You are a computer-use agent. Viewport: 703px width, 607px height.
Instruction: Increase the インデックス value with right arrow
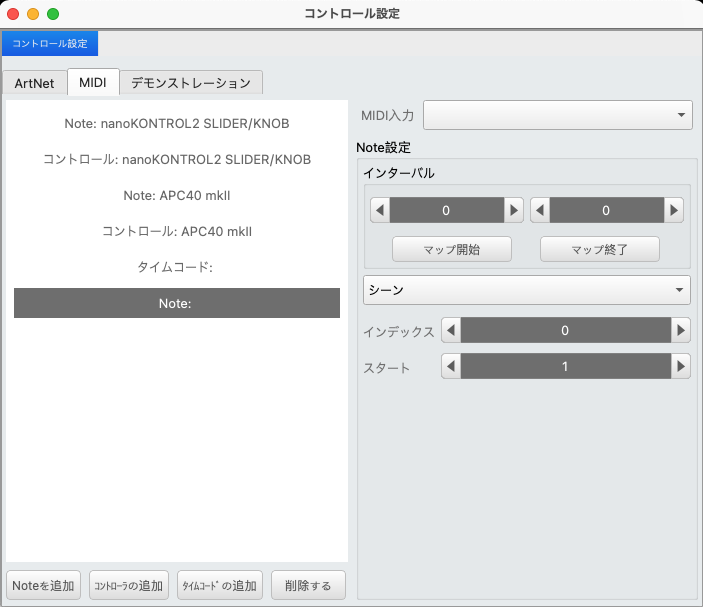click(x=681, y=330)
